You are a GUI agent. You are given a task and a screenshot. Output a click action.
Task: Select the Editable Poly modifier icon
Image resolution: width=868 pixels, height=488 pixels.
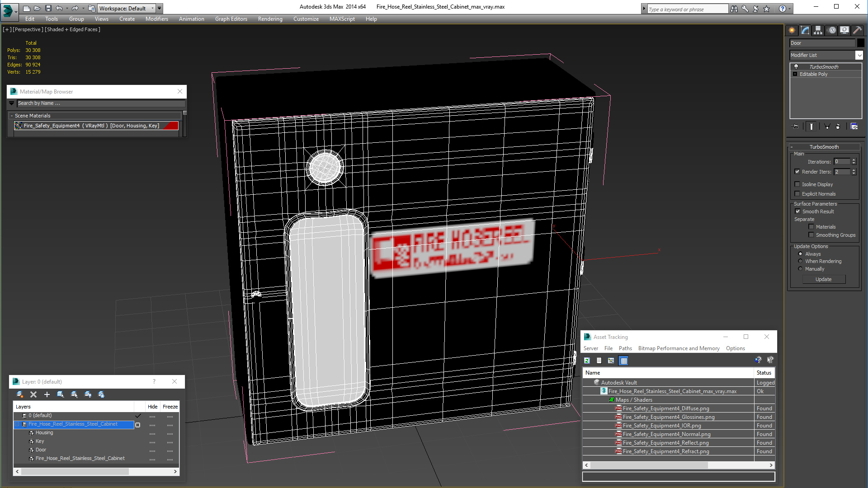pyautogui.click(x=796, y=74)
